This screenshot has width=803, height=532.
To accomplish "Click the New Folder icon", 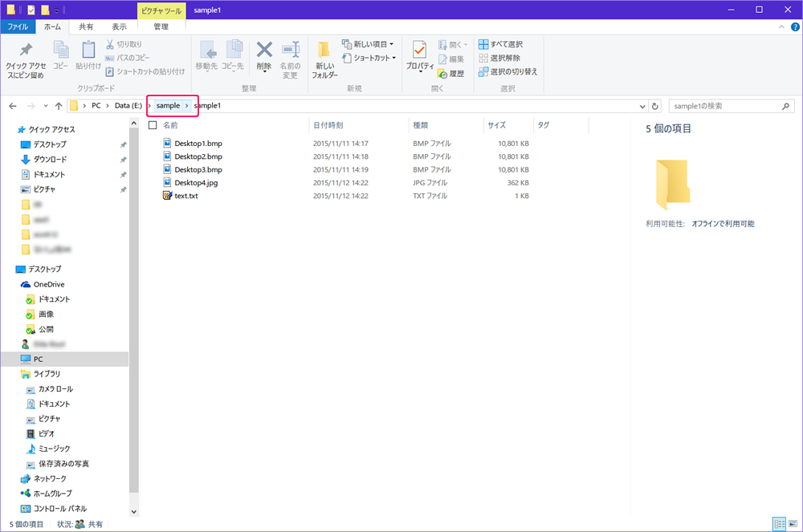I will pos(324,50).
